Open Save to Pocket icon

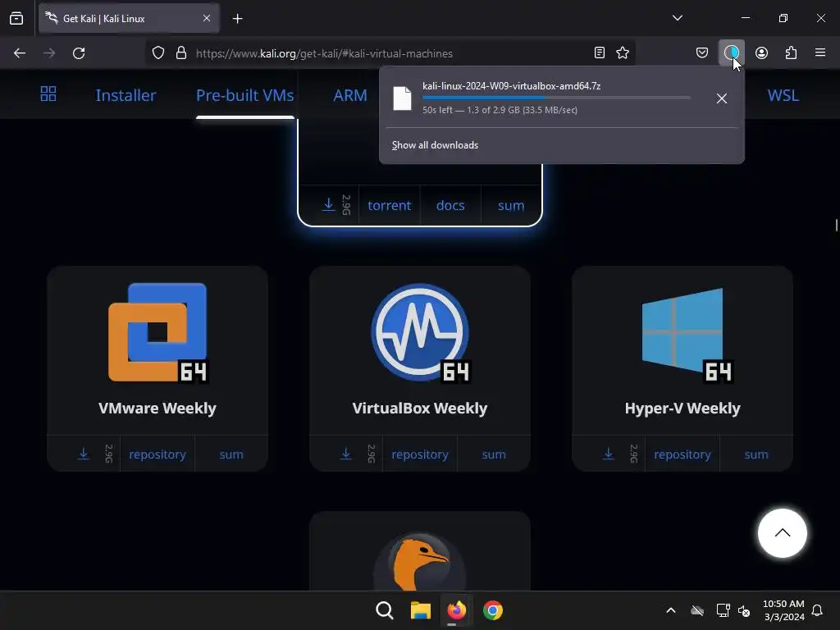pyautogui.click(x=702, y=52)
